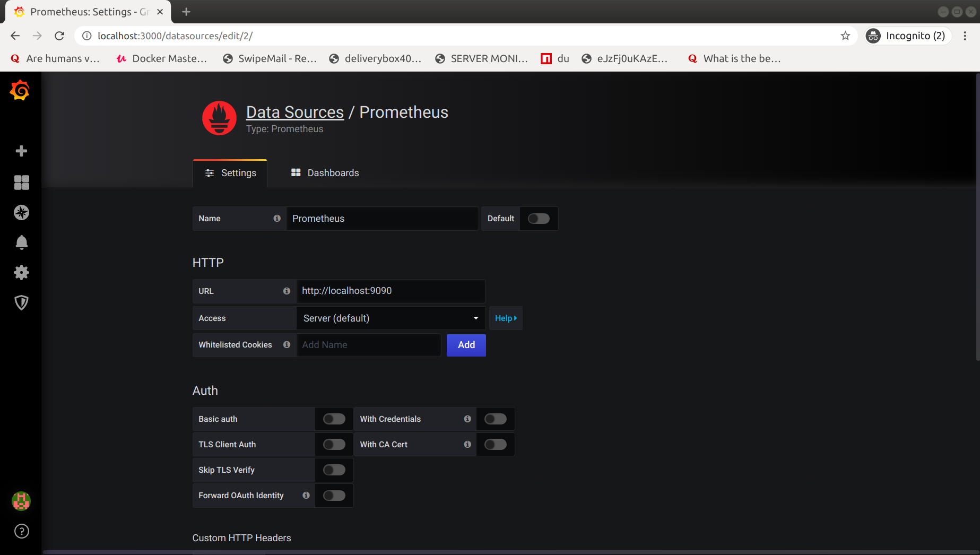Focus the Name input containing Prometheus
The height and width of the screenshot is (555, 980).
click(383, 219)
